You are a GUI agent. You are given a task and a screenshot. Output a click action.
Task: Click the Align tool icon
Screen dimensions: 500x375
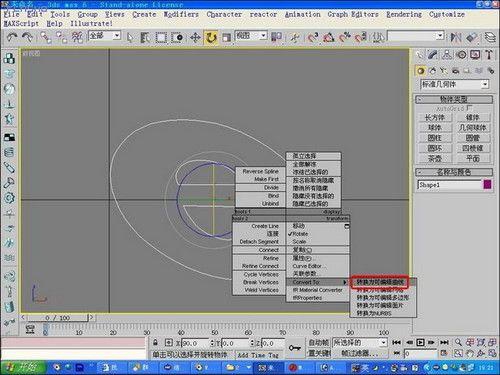click(472, 37)
